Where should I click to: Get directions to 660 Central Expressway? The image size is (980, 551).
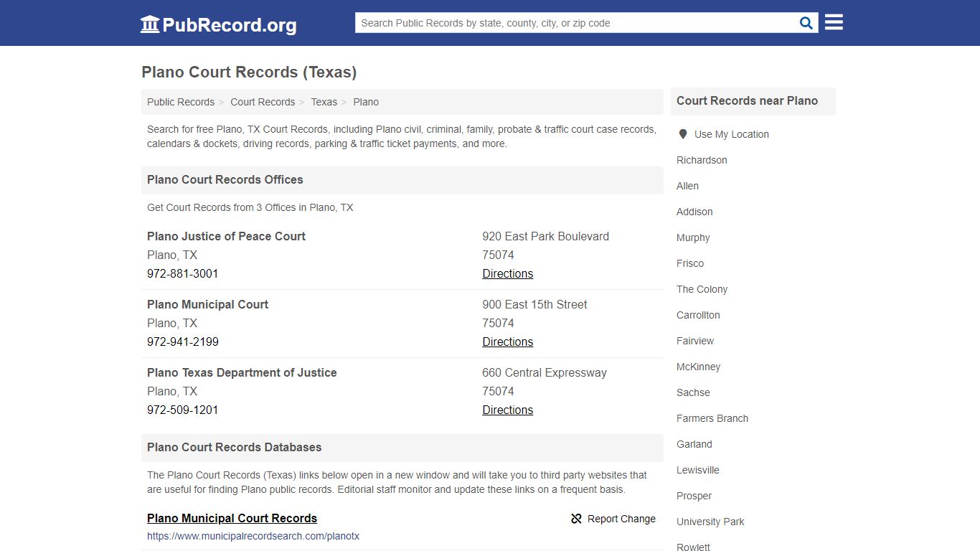click(508, 410)
